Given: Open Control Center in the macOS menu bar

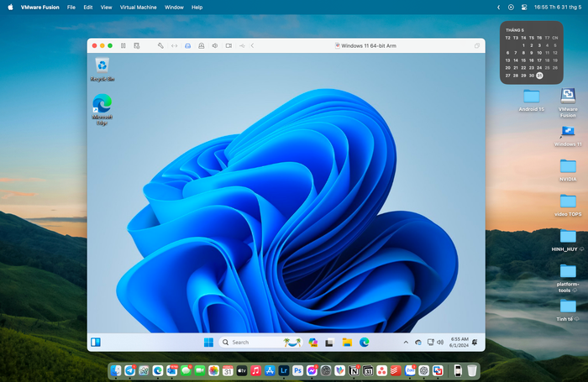Looking at the screenshot, I should click(x=524, y=7).
